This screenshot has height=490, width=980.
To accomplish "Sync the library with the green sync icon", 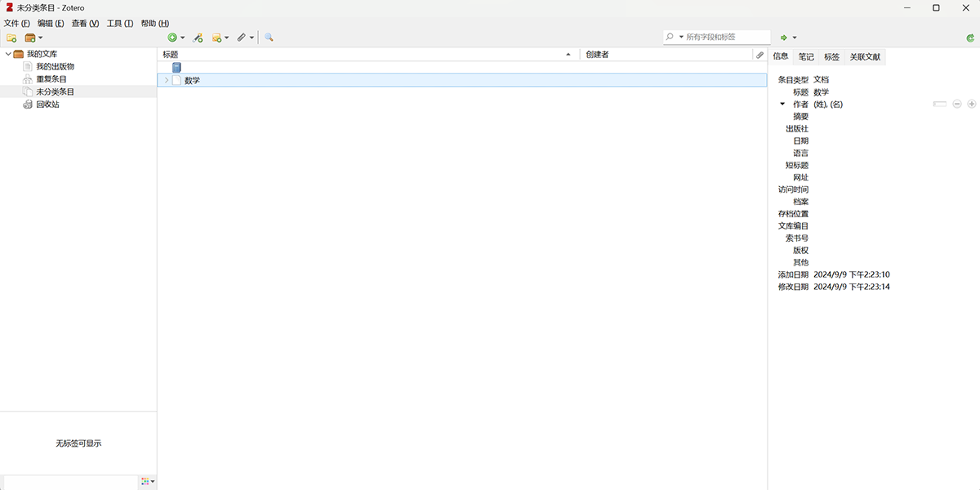I will coord(970,38).
